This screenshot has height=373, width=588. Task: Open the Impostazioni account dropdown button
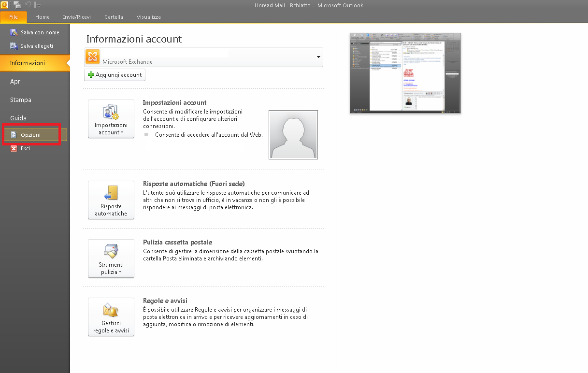pos(111,119)
